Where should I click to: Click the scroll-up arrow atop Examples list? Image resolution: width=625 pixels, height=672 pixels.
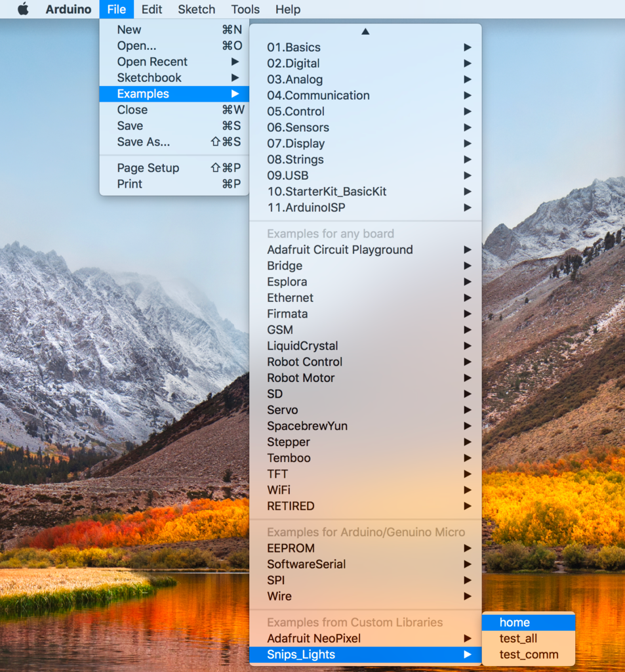coord(365,31)
